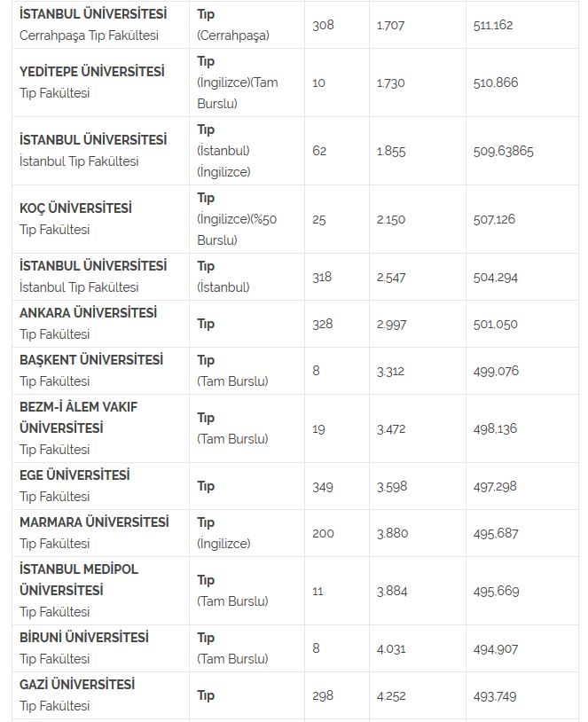
Task: Click the Bezm-i Âlem Vakıf Üniversitesi name
Action: tap(78, 417)
